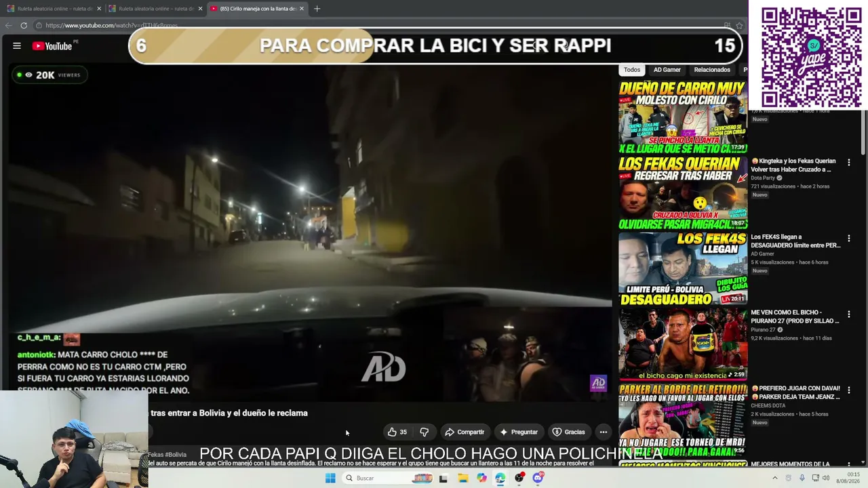Open video title 'Los FEK4S llegan a DESAGUADERO'
Viewport: 868px width, 488px height.
coord(795,241)
